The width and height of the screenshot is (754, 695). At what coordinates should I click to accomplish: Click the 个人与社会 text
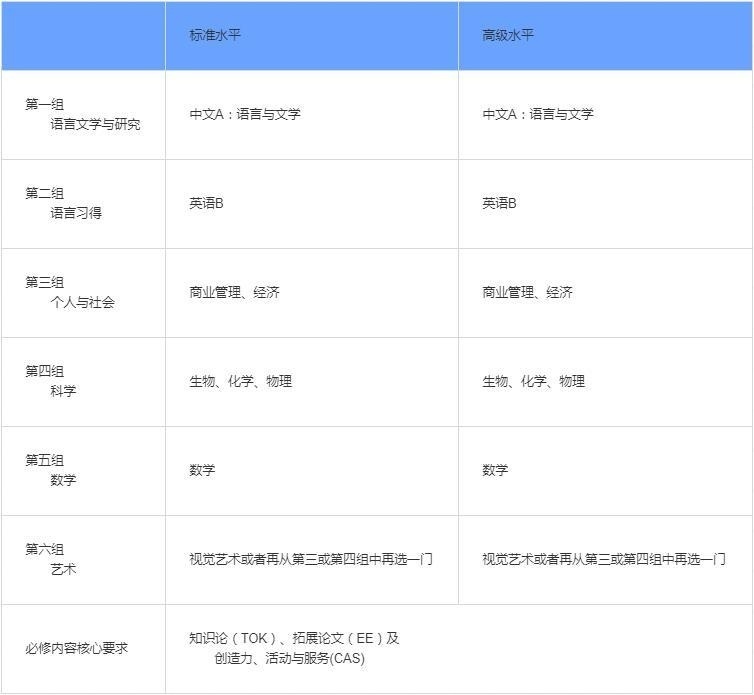(82, 302)
